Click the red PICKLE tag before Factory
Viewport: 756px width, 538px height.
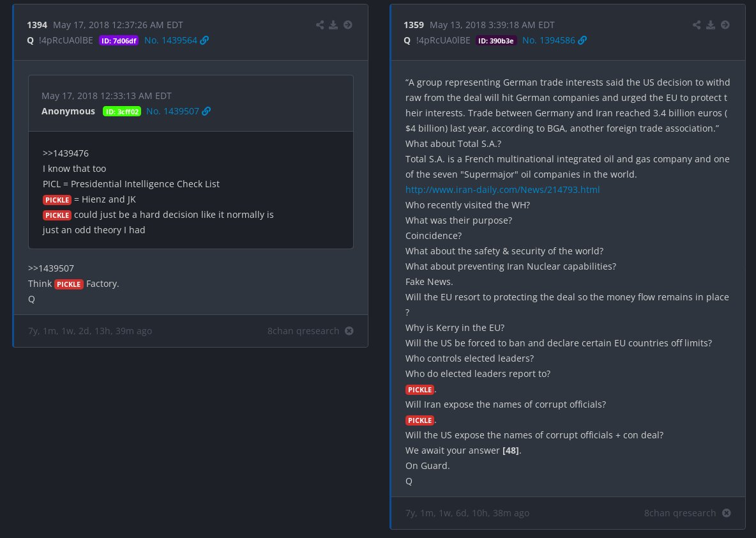(x=69, y=284)
